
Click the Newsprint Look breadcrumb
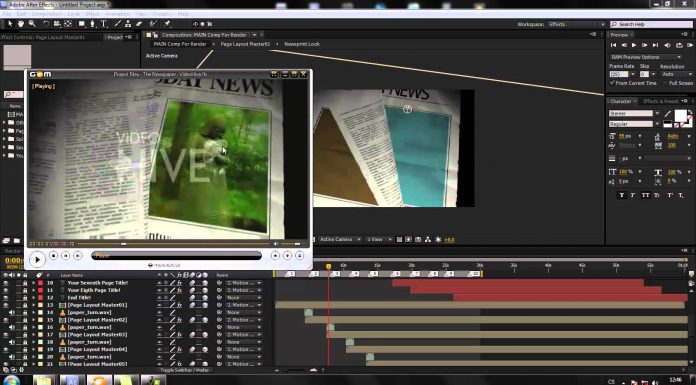coord(302,44)
